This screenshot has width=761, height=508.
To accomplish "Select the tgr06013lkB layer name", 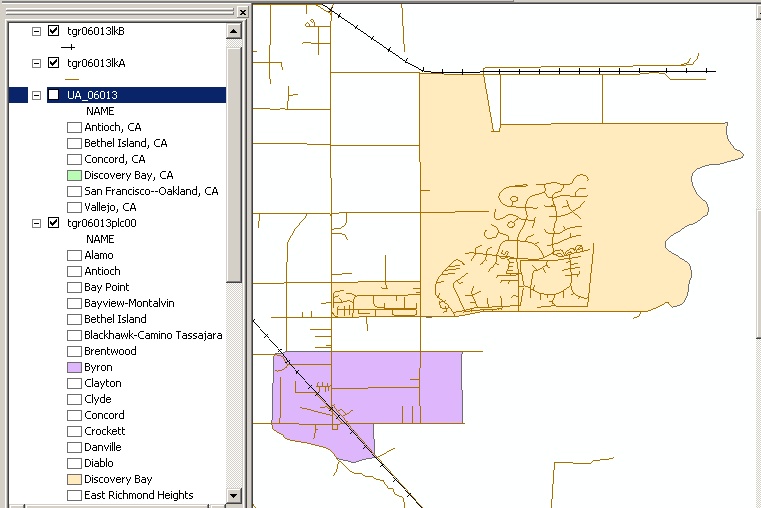I will click(x=96, y=31).
